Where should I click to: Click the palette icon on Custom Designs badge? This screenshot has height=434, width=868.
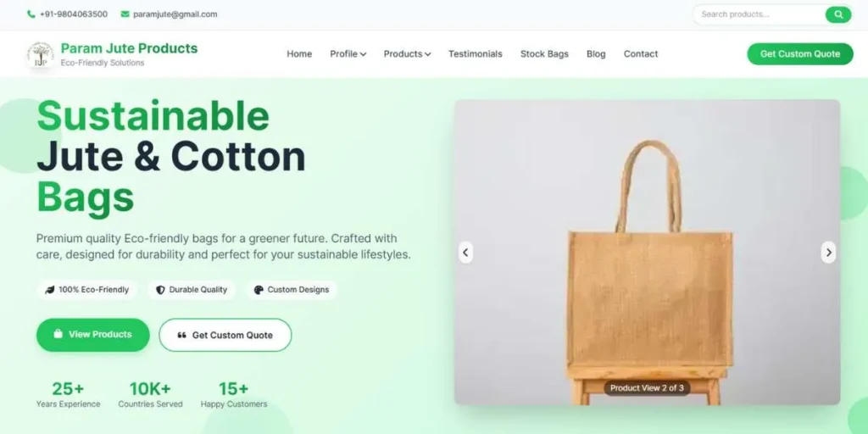coord(259,290)
